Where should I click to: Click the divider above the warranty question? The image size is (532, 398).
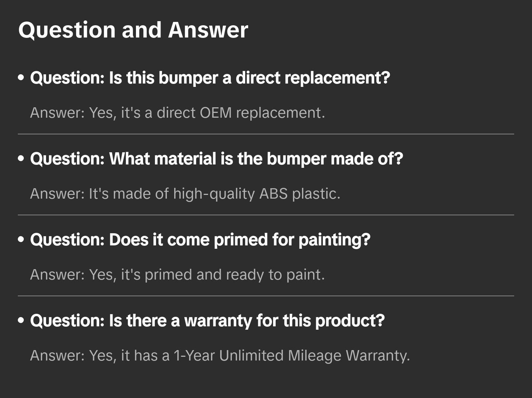(x=266, y=296)
